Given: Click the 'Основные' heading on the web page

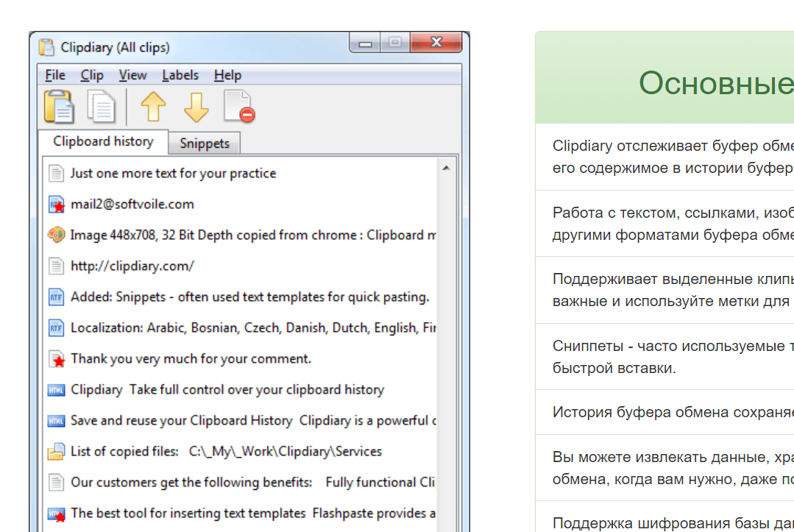Looking at the screenshot, I should [716, 83].
